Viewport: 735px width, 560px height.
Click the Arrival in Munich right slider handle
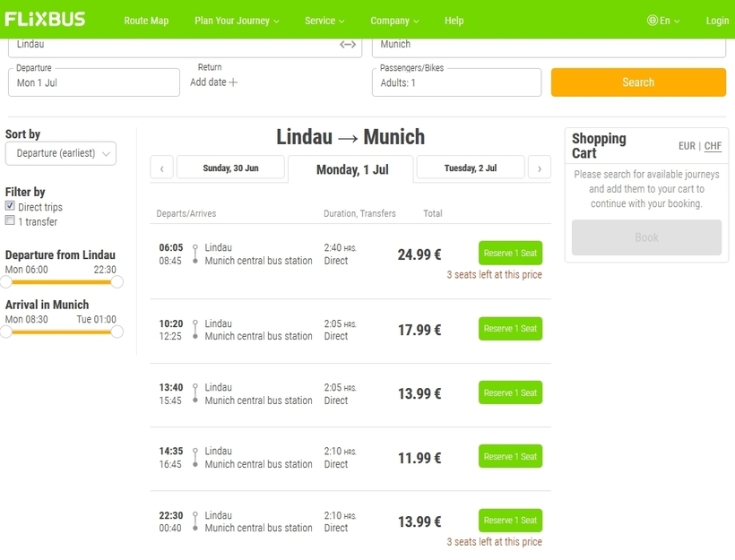pyautogui.click(x=117, y=332)
